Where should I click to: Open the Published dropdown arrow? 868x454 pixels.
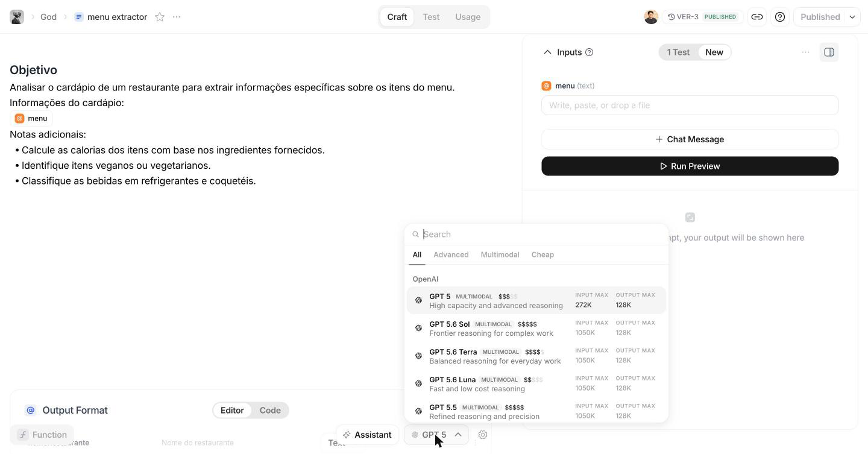(x=852, y=17)
